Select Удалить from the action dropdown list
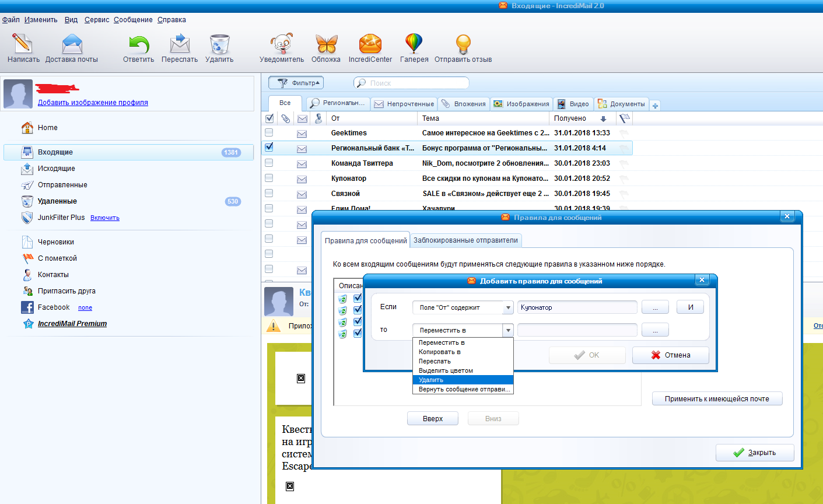 463,380
